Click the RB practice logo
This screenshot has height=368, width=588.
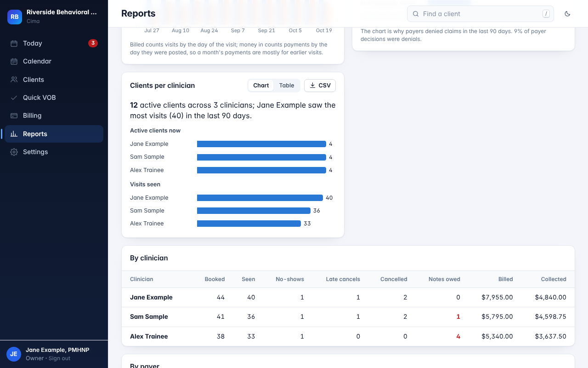click(x=15, y=17)
